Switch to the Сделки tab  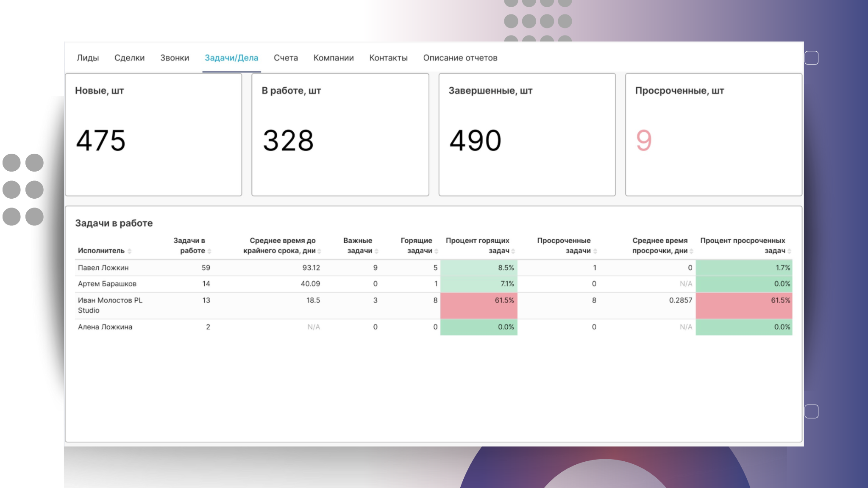tap(129, 58)
